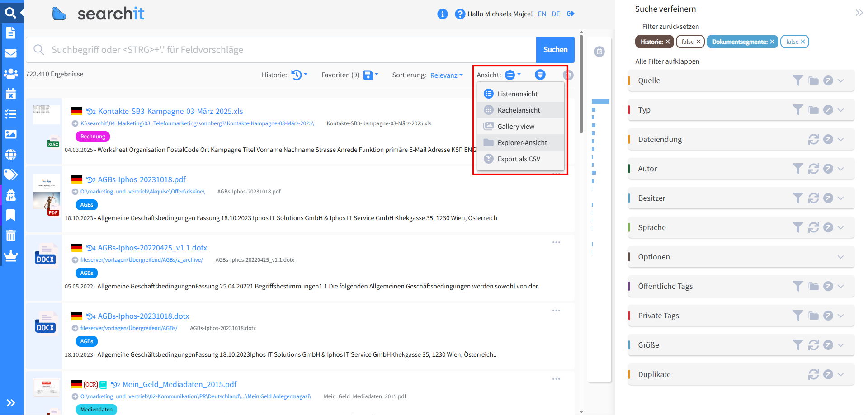Remove the Dokumentsegmente filter chip

(772, 42)
